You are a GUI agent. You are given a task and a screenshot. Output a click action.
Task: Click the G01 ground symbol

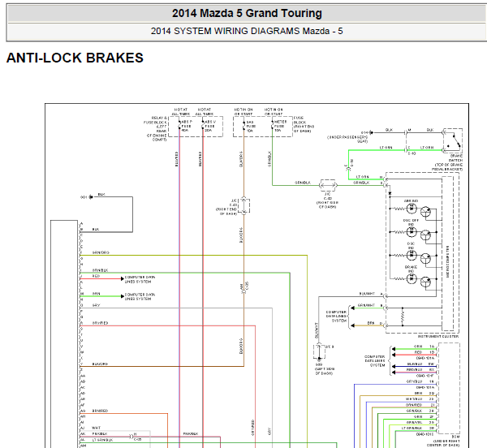(91, 197)
